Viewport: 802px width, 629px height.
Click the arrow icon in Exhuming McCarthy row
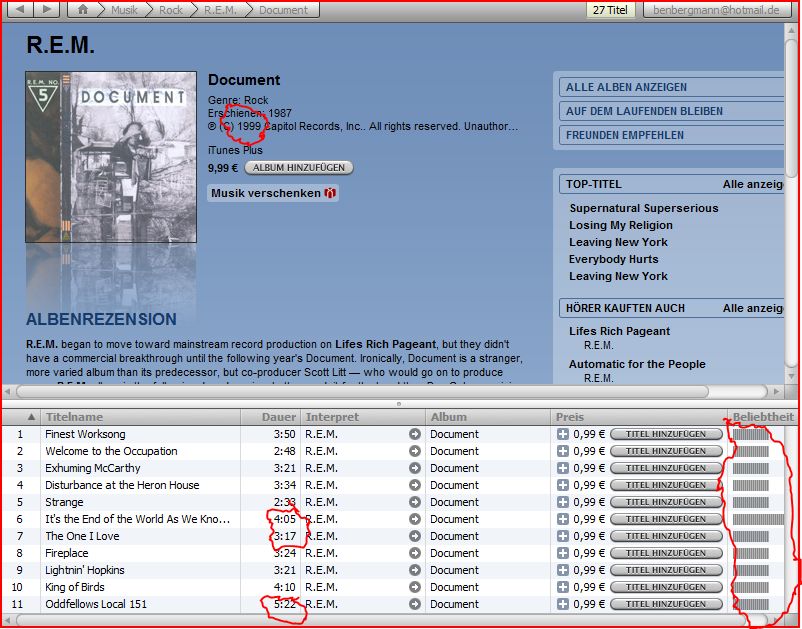(415, 468)
